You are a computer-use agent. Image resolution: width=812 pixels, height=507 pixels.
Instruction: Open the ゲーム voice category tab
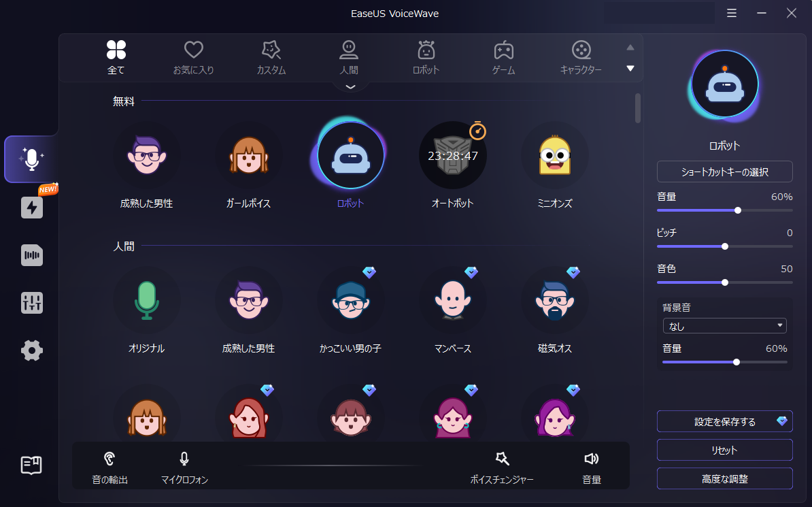coord(503,56)
